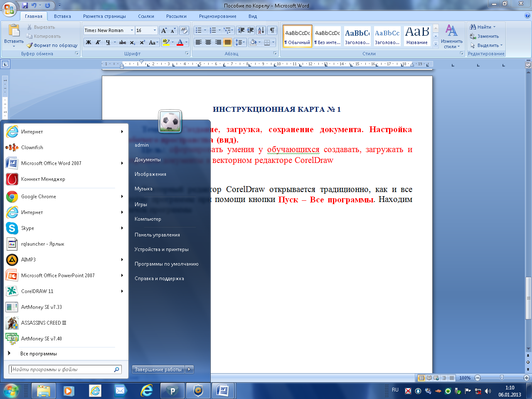Click Copy (Копировать) command
The width and height of the screenshot is (532, 399).
44,36
